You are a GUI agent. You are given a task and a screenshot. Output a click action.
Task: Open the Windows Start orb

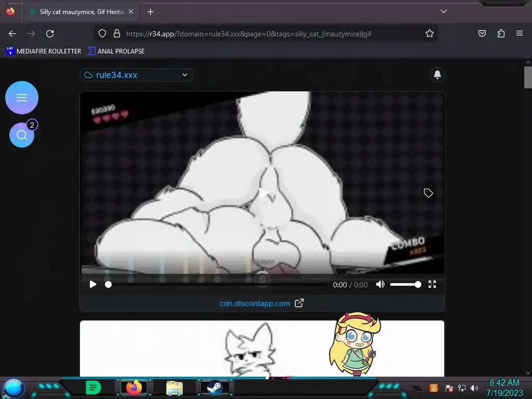[14, 388]
